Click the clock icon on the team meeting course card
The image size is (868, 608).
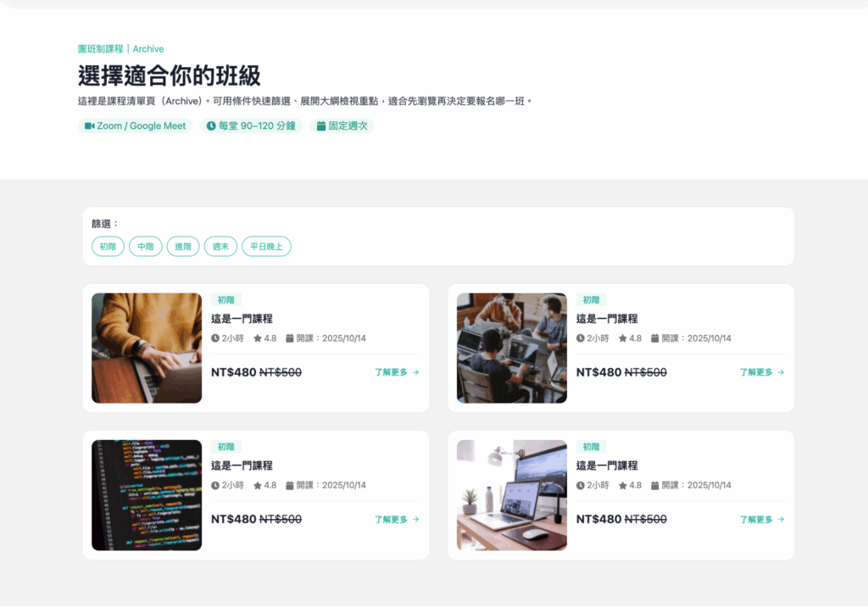581,338
